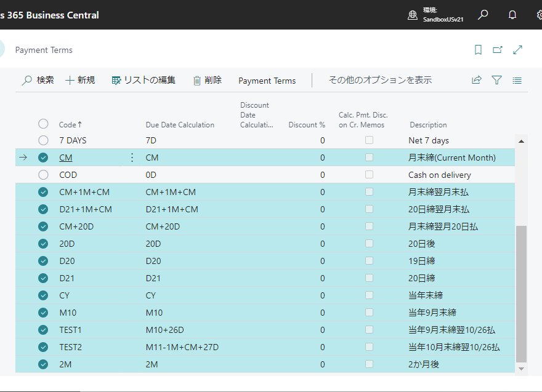Click 'CY' due date calculation cell

(x=151, y=295)
